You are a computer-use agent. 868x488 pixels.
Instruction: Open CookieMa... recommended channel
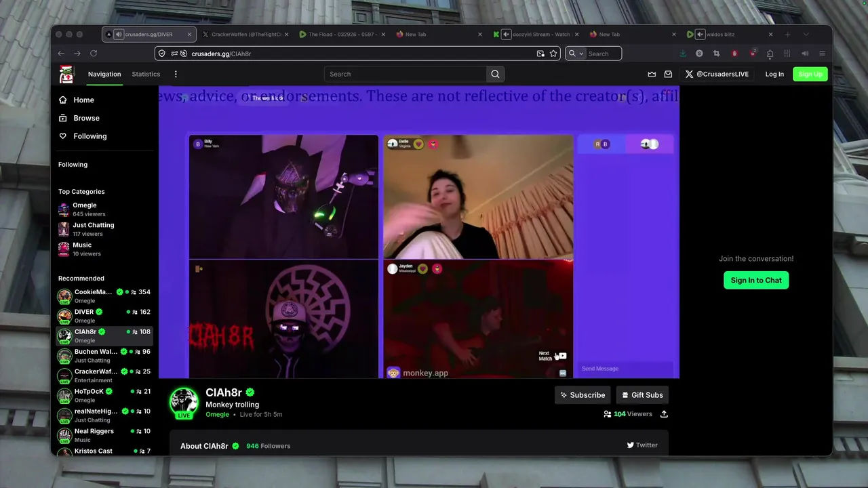click(104, 296)
